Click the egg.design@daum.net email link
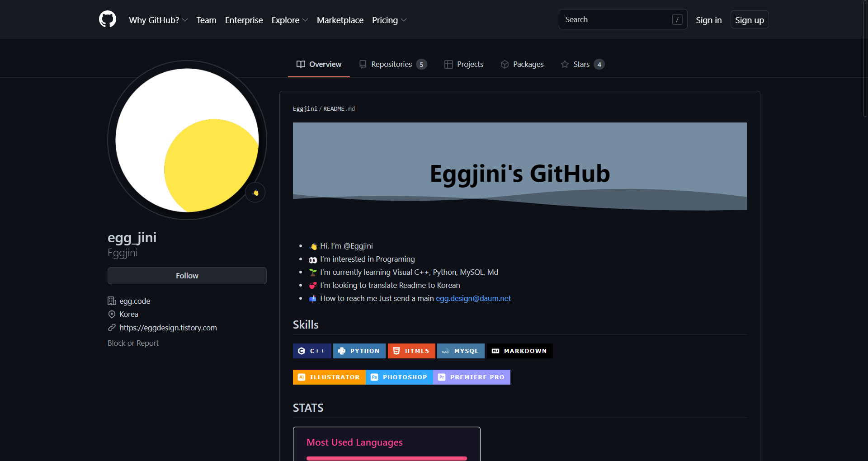This screenshot has height=461, width=868. 473,298
